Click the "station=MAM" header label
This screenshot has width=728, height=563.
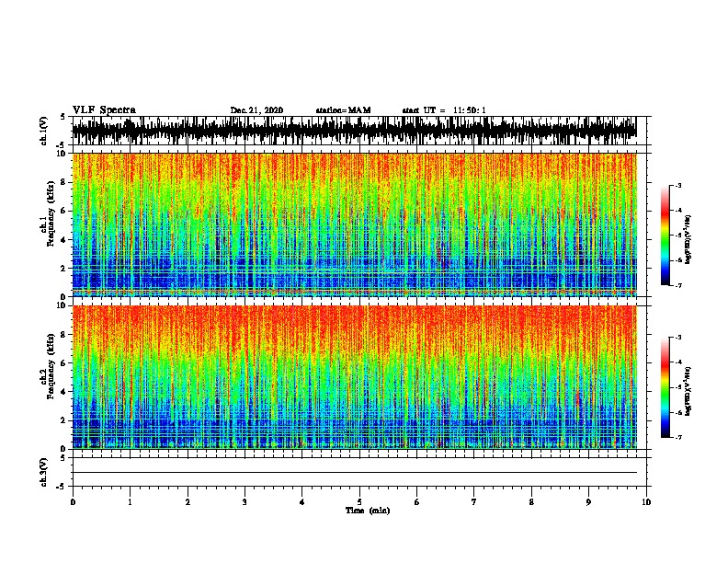click(x=343, y=110)
